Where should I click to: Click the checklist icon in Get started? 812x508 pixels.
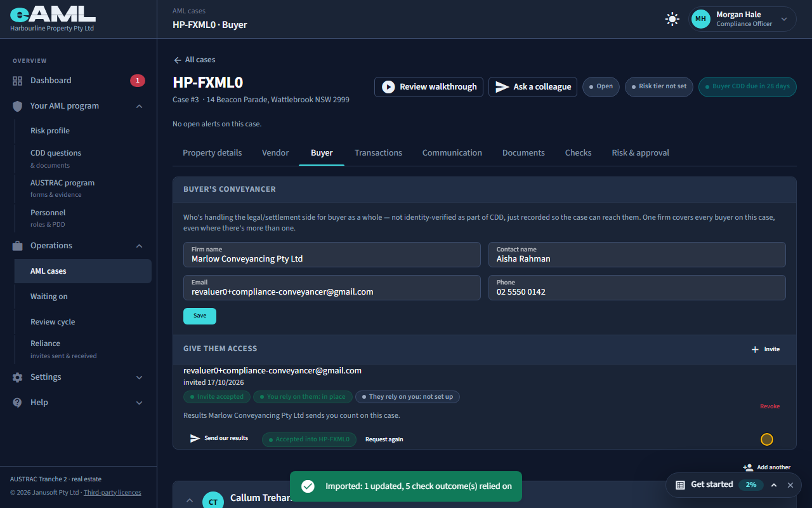point(680,485)
